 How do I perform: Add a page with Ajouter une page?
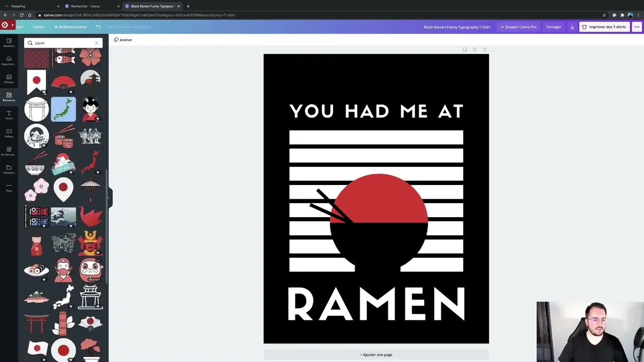click(376, 354)
